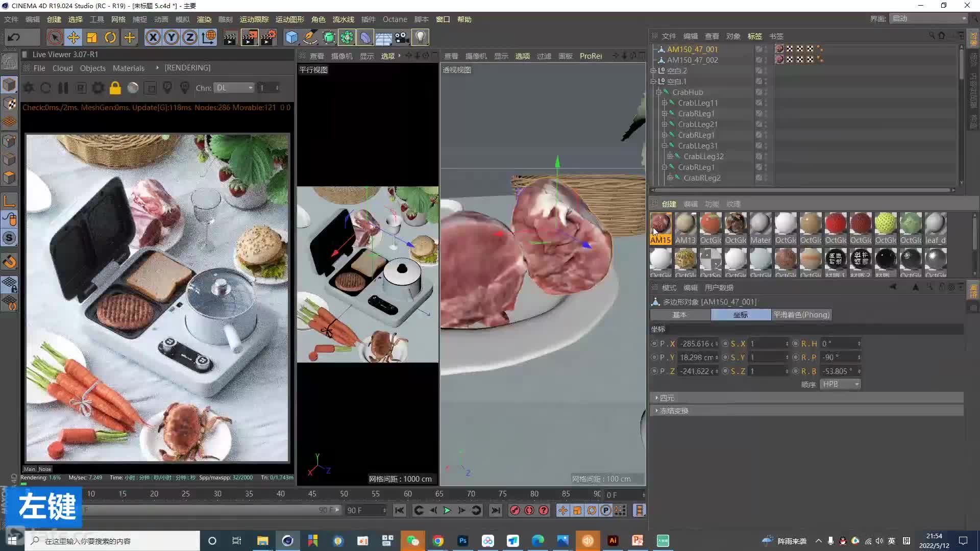Open the 界面 layout dropdown
Screen dimensions: 980x551
[x=929, y=18]
